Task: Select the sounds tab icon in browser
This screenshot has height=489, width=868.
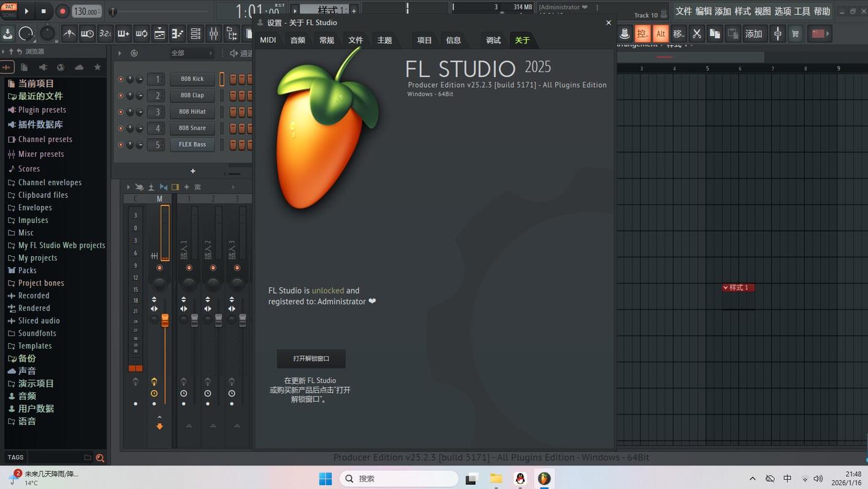Action: point(7,67)
